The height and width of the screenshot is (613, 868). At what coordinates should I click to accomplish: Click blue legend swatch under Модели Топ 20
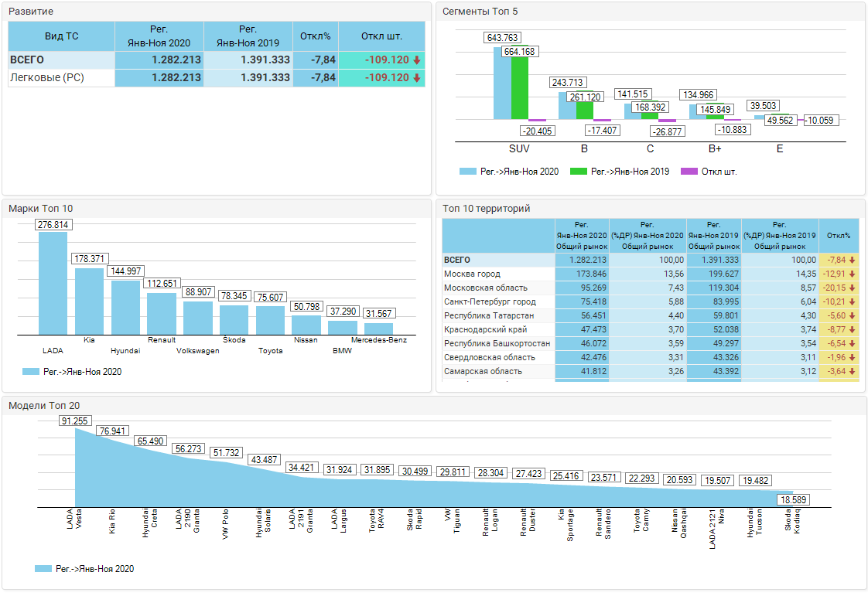pyautogui.click(x=43, y=569)
